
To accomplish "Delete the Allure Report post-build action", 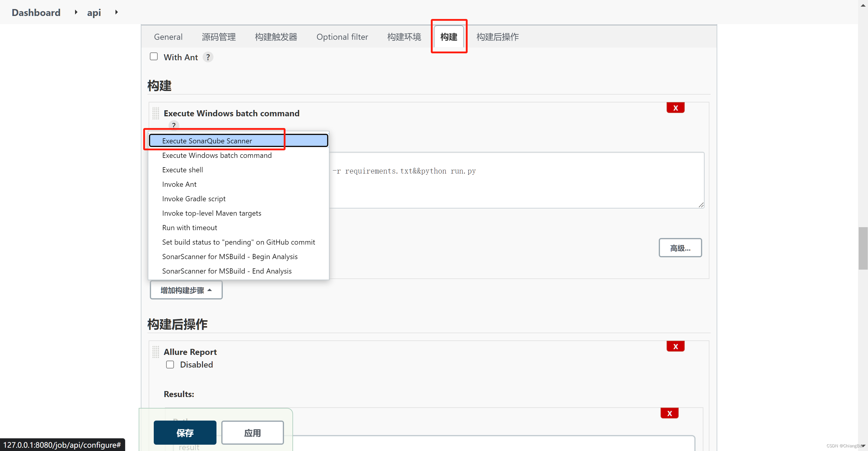I will coord(675,346).
